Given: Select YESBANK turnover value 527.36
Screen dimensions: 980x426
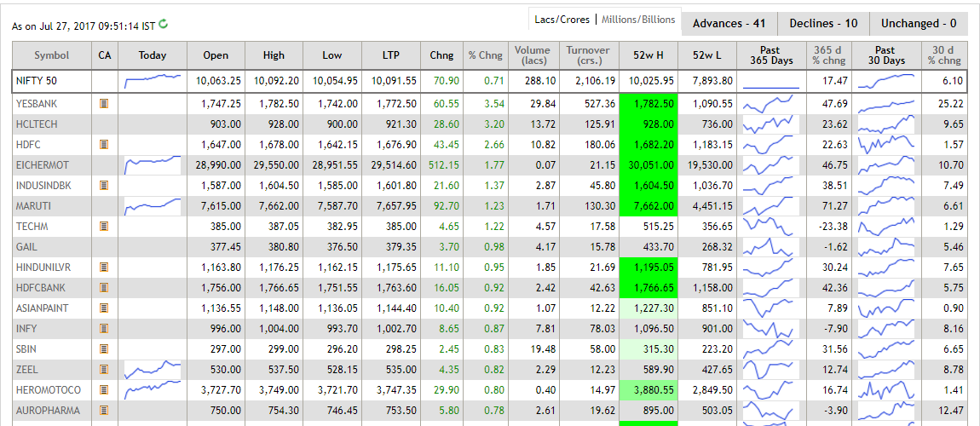Looking at the screenshot, I should coord(602,104).
